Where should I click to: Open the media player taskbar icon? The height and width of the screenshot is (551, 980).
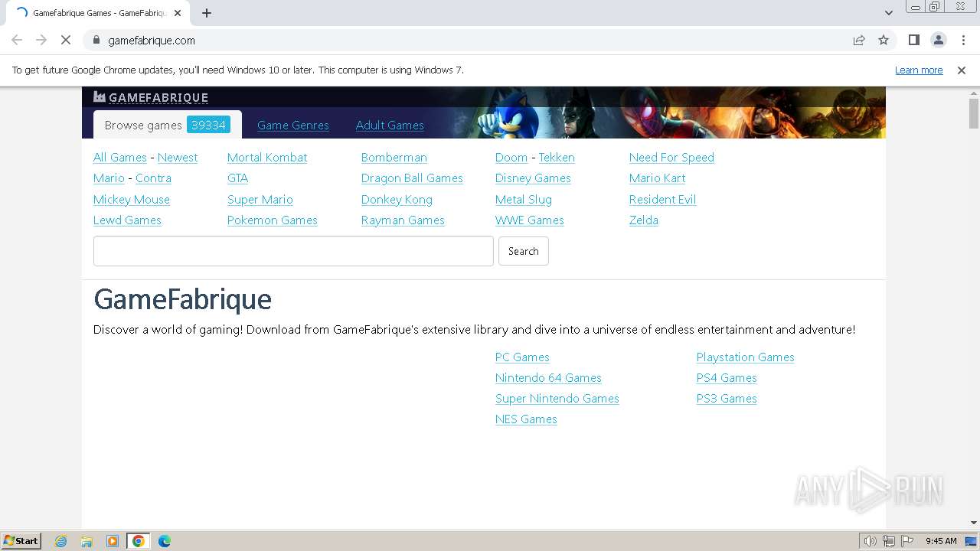click(x=113, y=541)
